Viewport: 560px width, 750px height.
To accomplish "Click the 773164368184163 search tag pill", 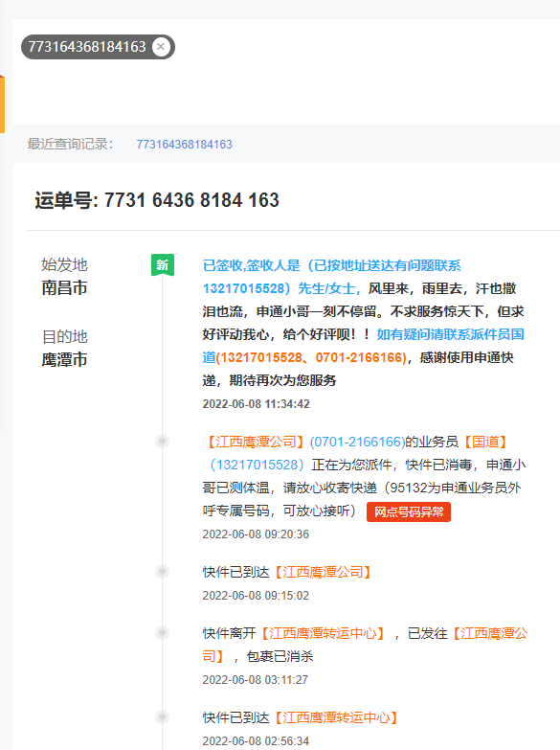I will pyautogui.click(x=98, y=47).
